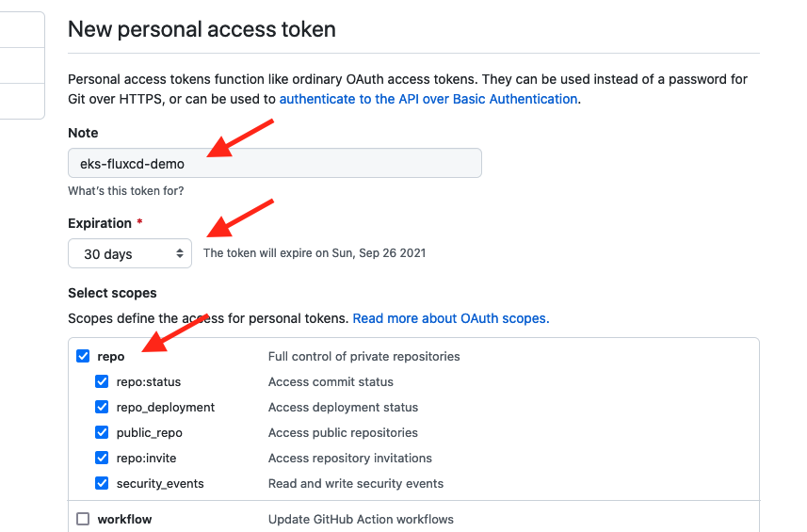The height and width of the screenshot is (532, 807).
Task: Uncheck the repo scope checkbox
Action: 83,357
